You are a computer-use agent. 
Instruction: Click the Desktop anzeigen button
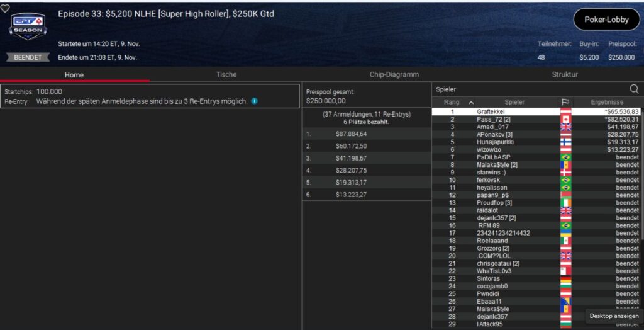point(614,316)
